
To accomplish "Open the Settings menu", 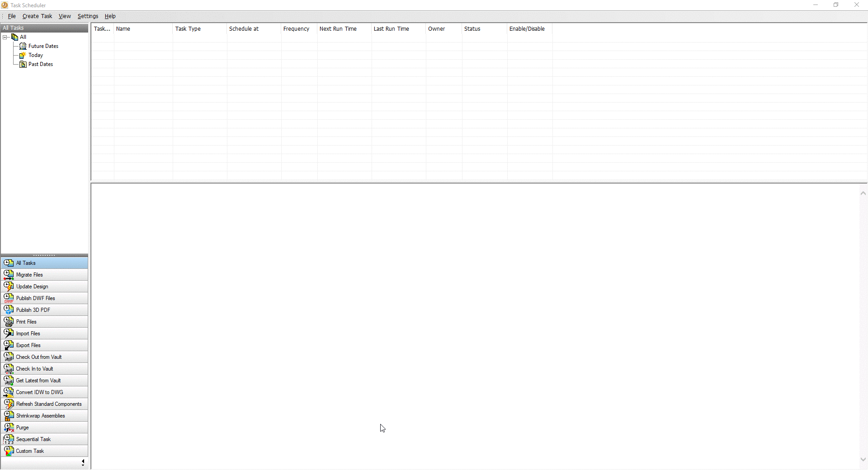I will (x=88, y=16).
